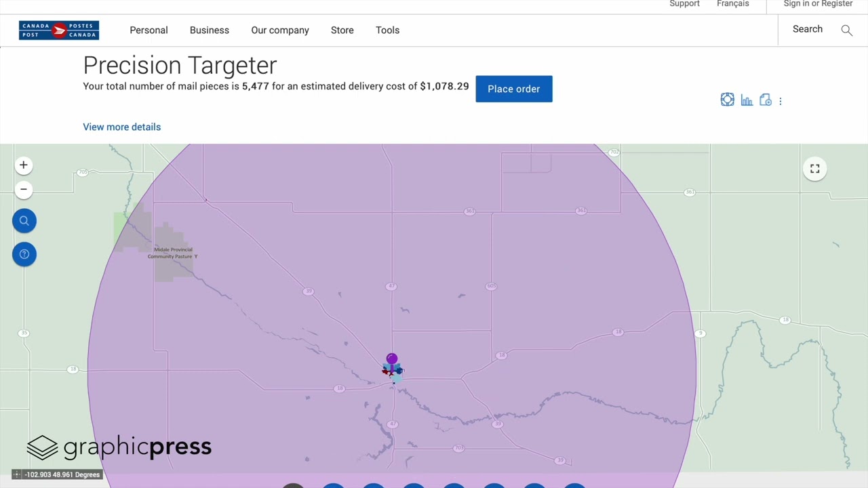Zoom out the map with minus button

23,189
